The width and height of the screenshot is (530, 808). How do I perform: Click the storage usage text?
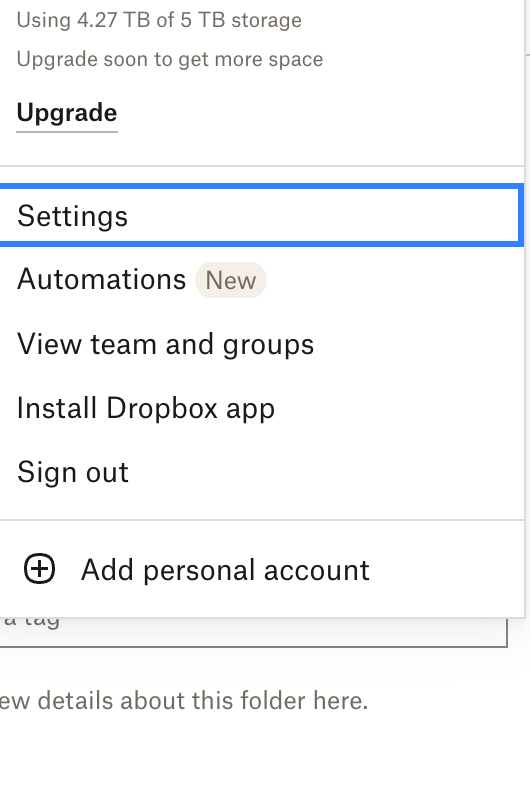(x=159, y=21)
